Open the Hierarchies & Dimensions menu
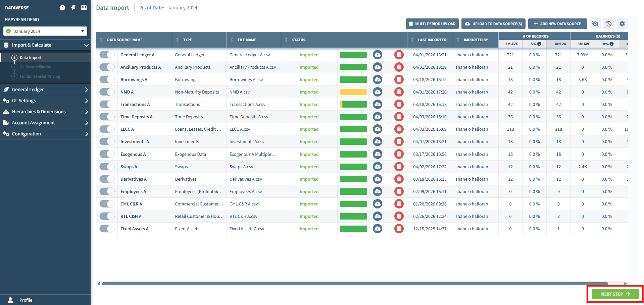 (45, 112)
